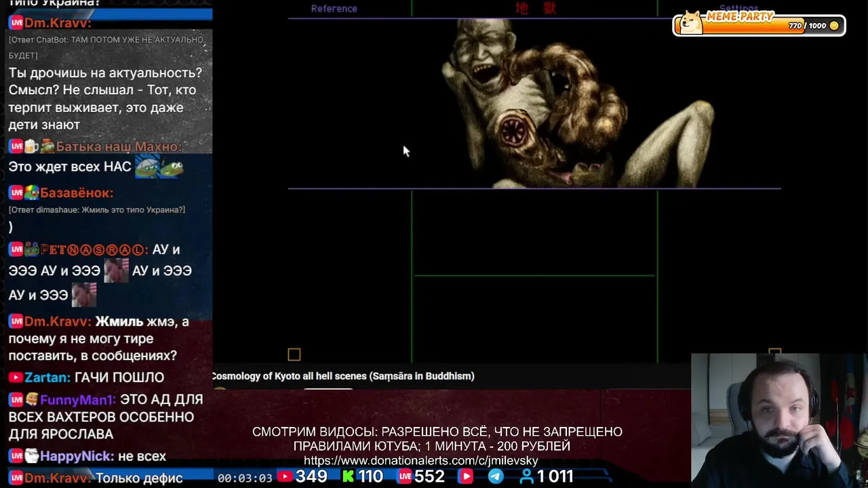Click username HappyNick in chat
The height and width of the screenshot is (488, 868).
[x=77, y=457]
